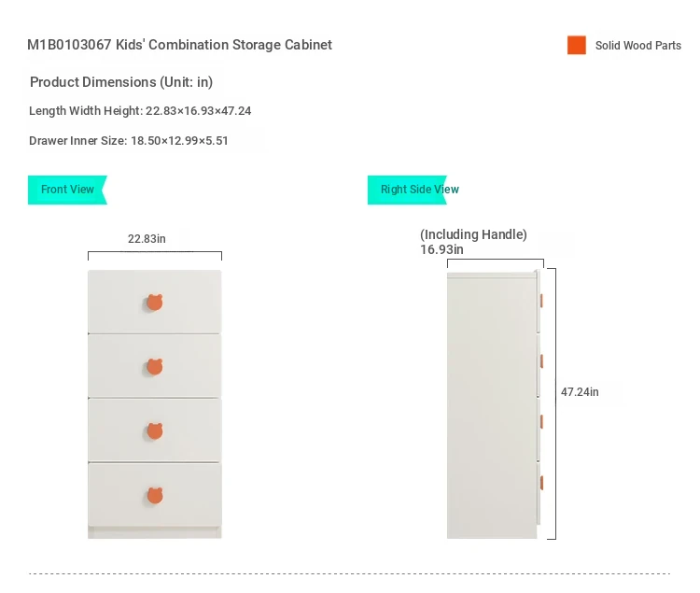Click the second drawer bear-shaped handle

pos(154,367)
